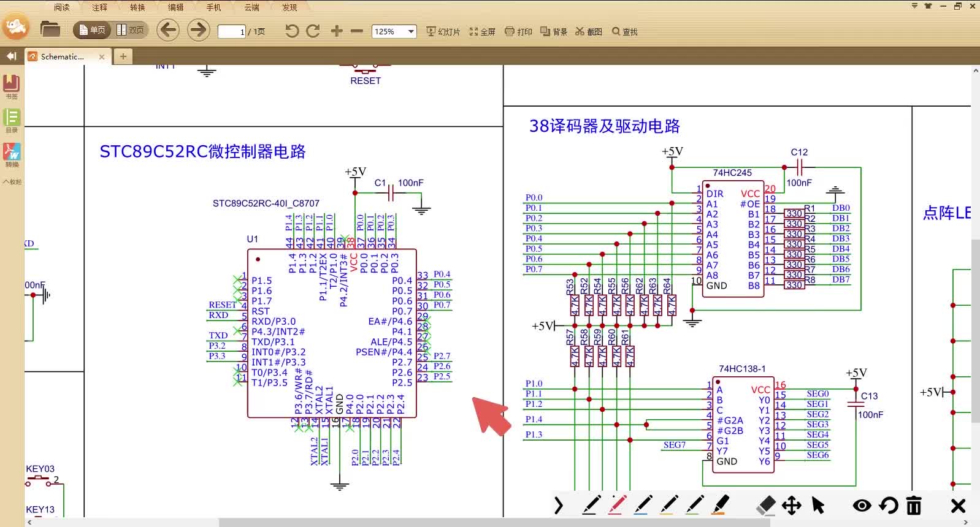Select the pointer cursor tool
The width and height of the screenshot is (980, 527).
818,506
